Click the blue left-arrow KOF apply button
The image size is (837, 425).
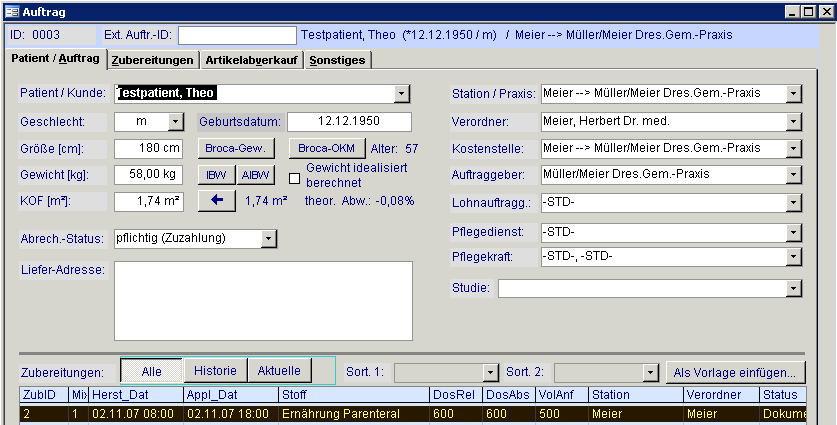tap(217, 201)
